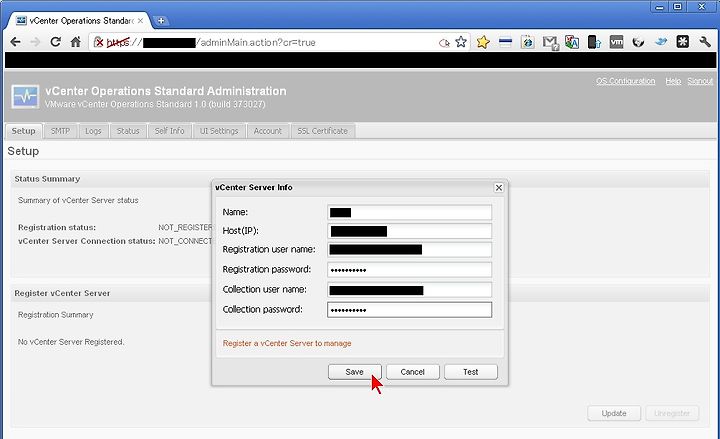Viewport: 720px width, 439px height.
Task: Click the 'Registration Summary' text
Action: [56, 315]
